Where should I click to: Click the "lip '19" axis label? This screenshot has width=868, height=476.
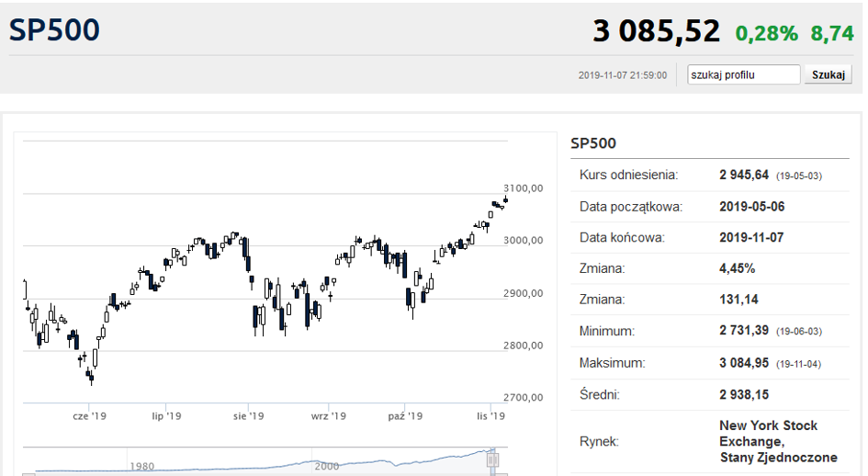tap(166, 416)
